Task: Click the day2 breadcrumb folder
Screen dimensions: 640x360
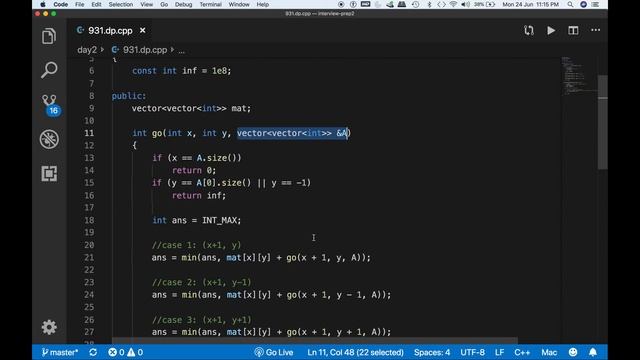Action: [x=87, y=50]
